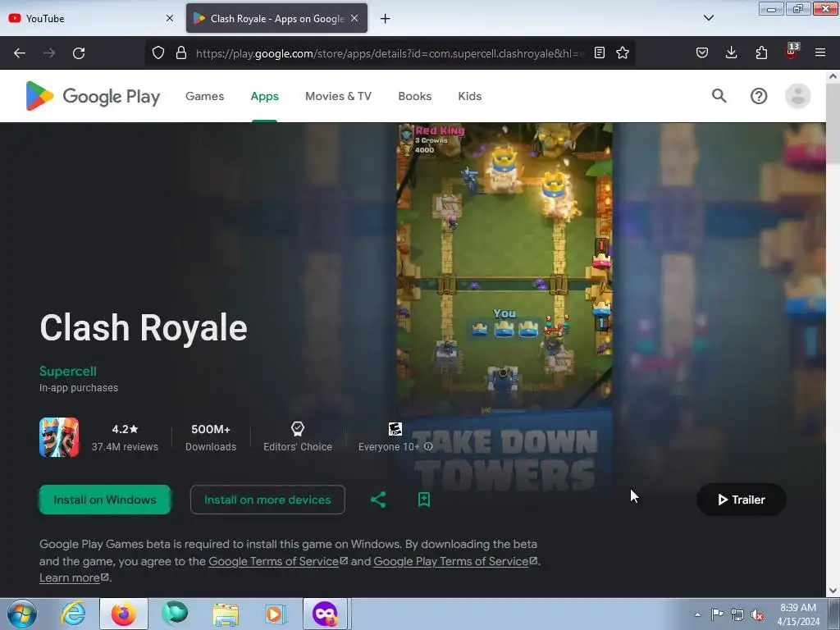Show hidden system tray icons
The image size is (840, 630).
[697, 614]
